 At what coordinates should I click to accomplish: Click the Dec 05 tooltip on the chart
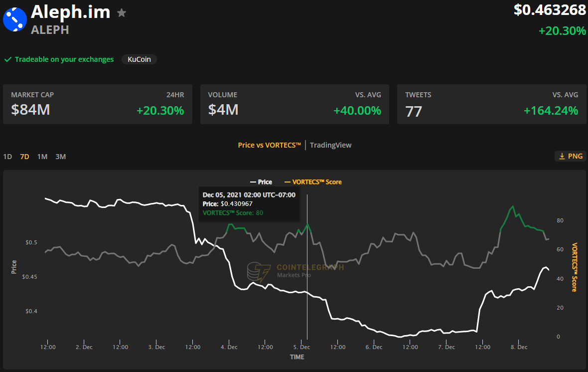(249, 203)
